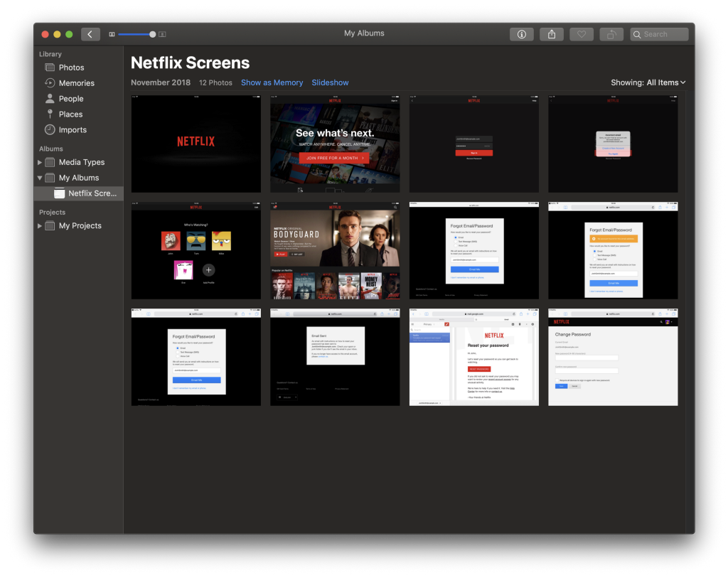
Task: Select the Who's Watching profiles thumbnail
Action: click(196, 251)
